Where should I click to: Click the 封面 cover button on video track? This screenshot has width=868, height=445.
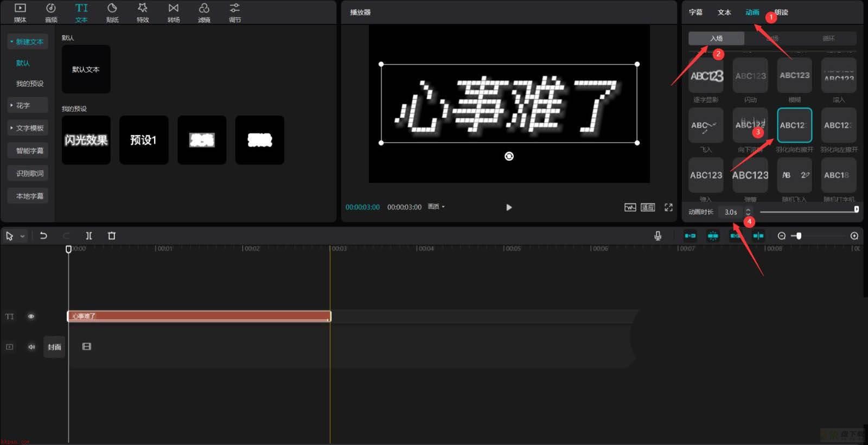click(x=54, y=347)
